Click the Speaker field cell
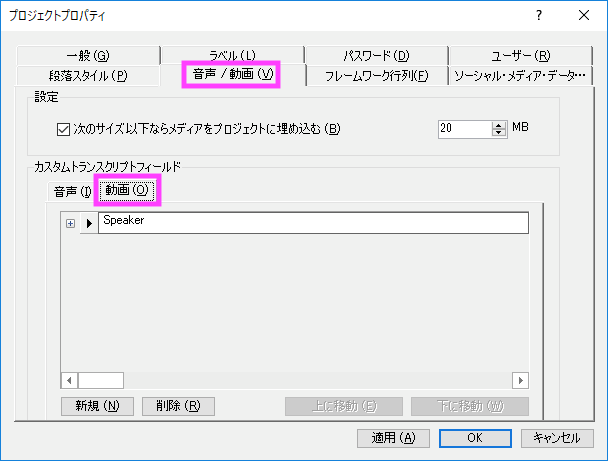Viewport: 608px width, 461px height. coord(312,223)
